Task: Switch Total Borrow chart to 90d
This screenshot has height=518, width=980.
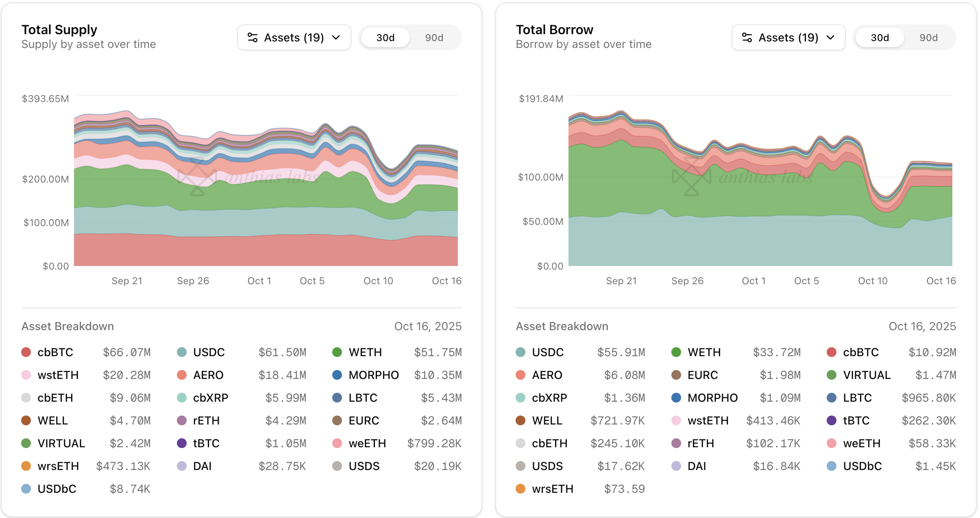Action: [928, 38]
